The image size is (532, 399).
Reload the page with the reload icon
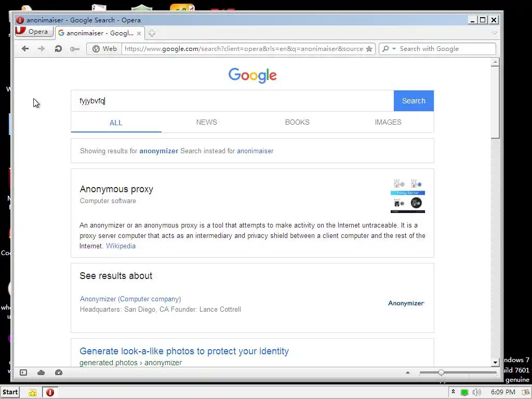click(x=58, y=49)
